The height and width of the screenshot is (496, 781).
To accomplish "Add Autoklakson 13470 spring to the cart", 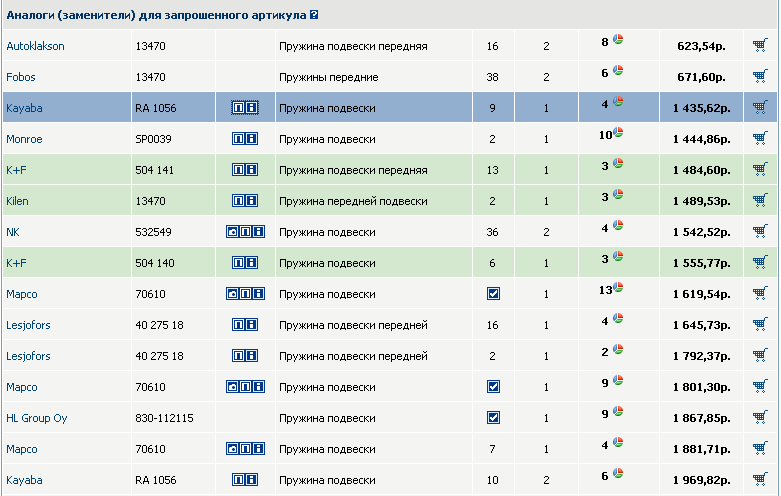I will point(760,46).
